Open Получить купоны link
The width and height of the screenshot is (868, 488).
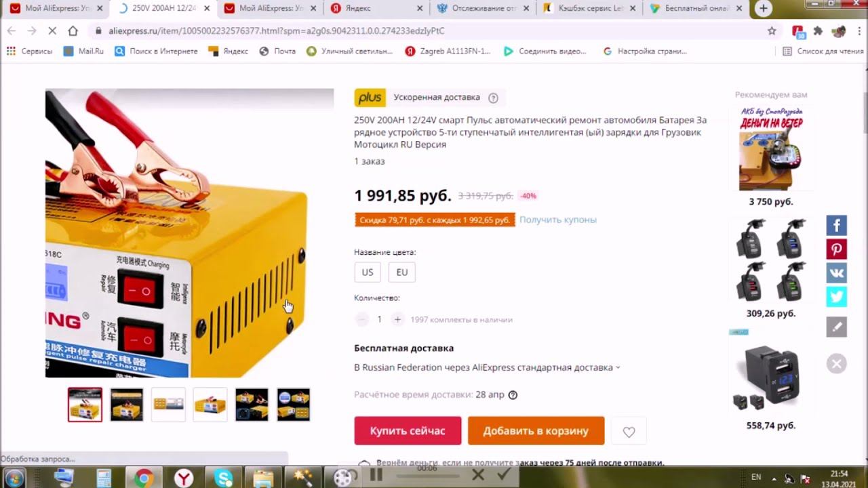pyautogui.click(x=558, y=220)
